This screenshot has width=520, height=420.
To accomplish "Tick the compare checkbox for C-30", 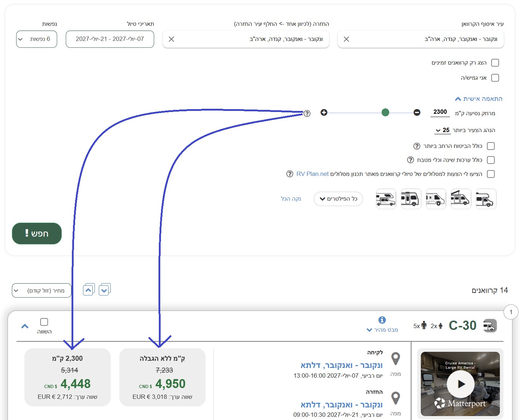I will tap(44, 322).
